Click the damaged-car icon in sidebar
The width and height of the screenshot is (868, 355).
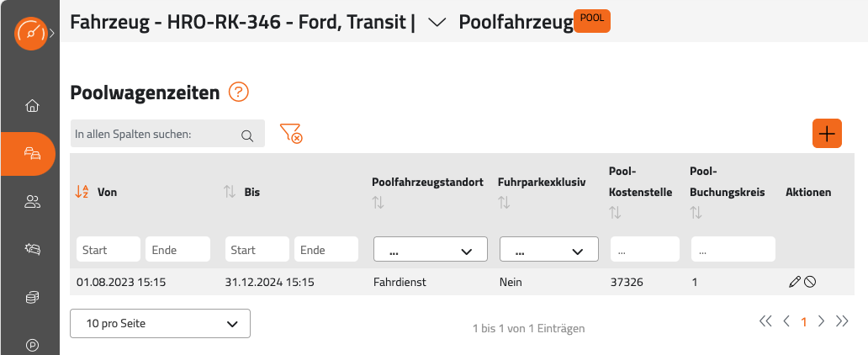[33, 249]
